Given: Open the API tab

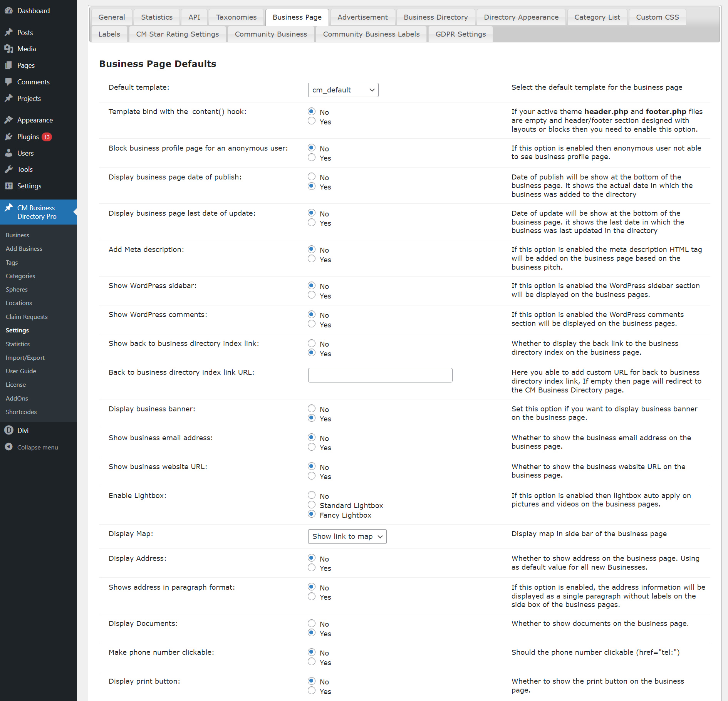Looking at the screenshot, I should 195,17.
